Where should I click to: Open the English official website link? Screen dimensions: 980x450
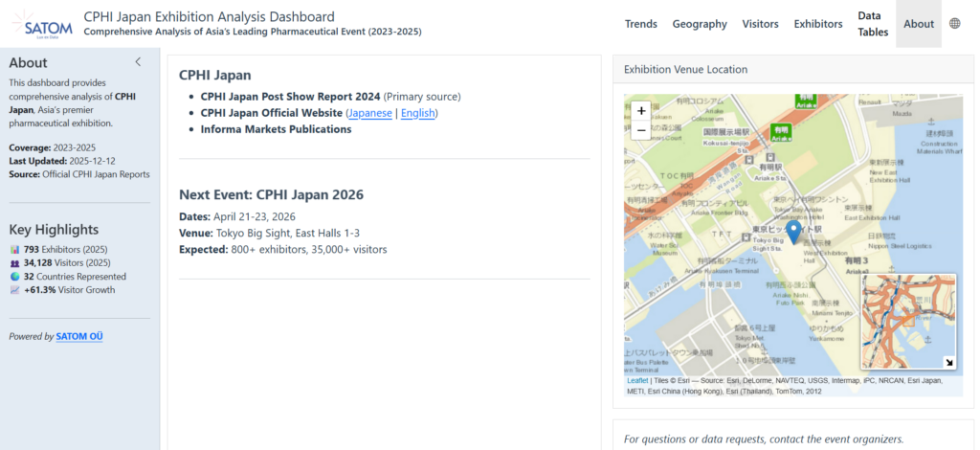pyautogui.click(x=417, y=113)
